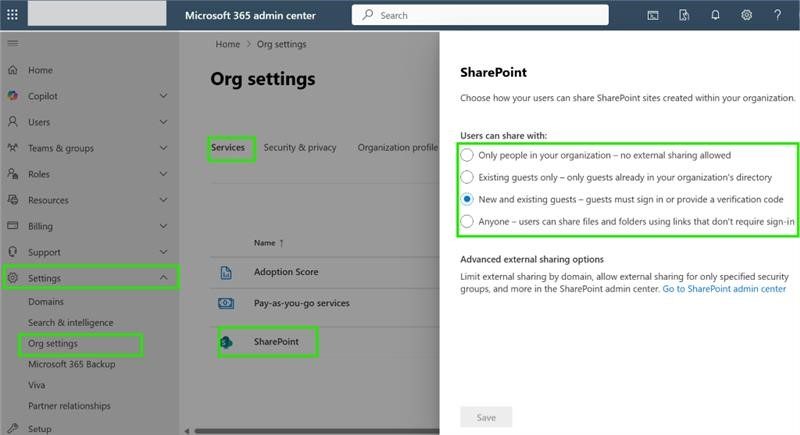Image resolution: width=800 pixels, height=435 pixels.
Task: Click the SharePoint logo icon
Action: point(226,342)
